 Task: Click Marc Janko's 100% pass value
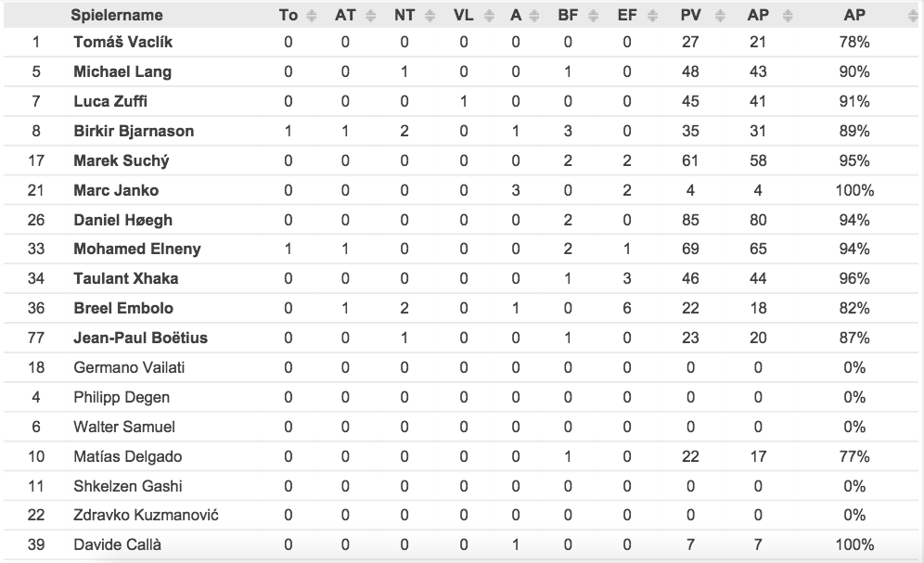(x=854, y=190)
